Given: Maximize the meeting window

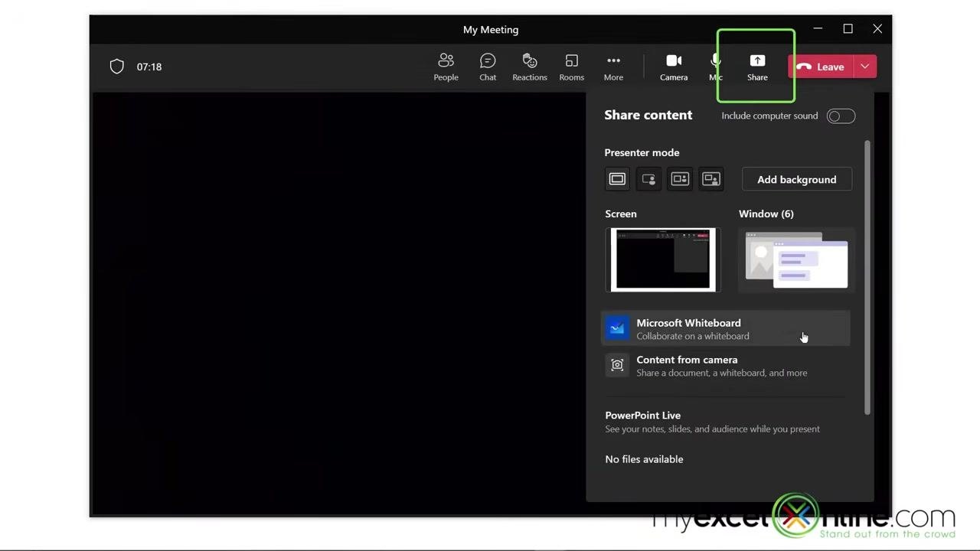Looking at the screenshot, I should pyautogui.click(x=848, y=29).
